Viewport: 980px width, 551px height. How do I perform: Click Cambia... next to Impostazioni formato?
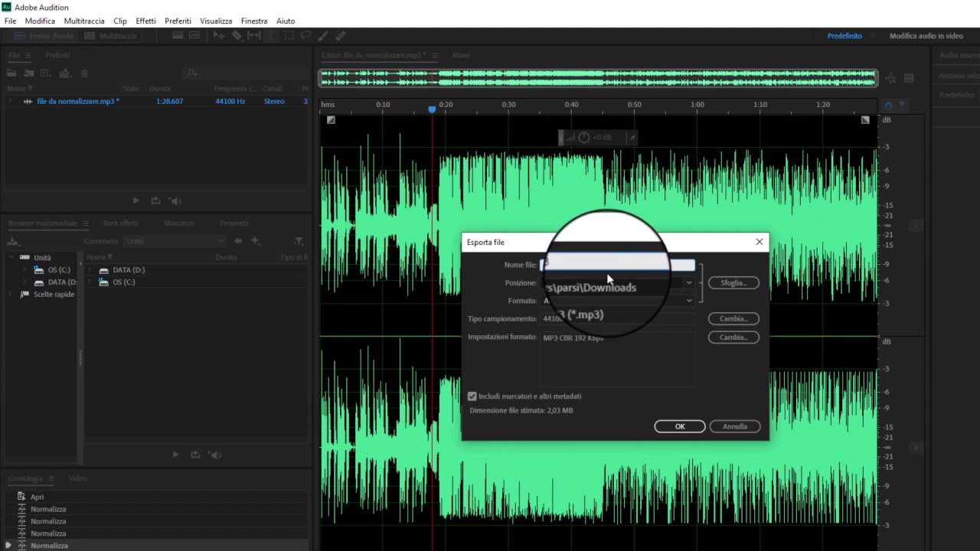[x=733, y=337]
